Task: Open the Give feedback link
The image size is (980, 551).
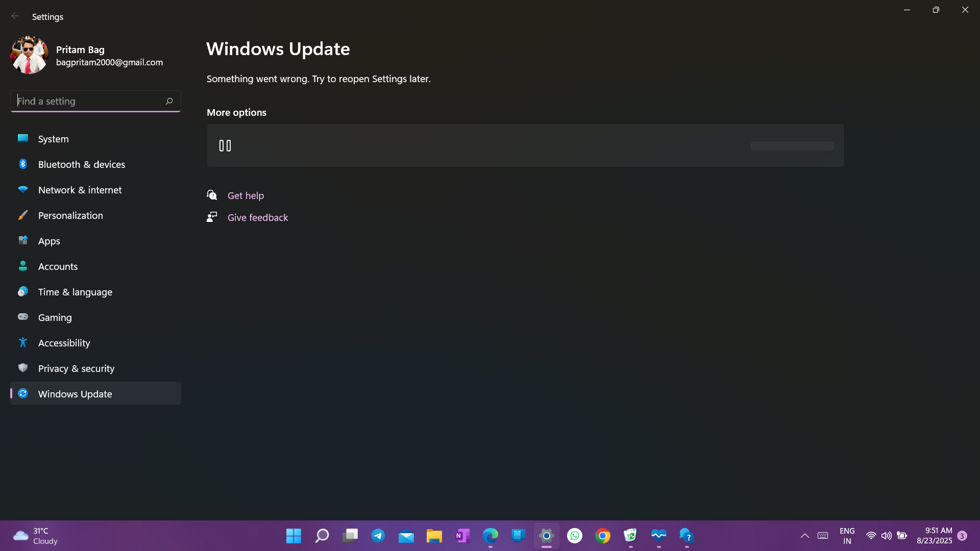Action: [x=258, y=217]
